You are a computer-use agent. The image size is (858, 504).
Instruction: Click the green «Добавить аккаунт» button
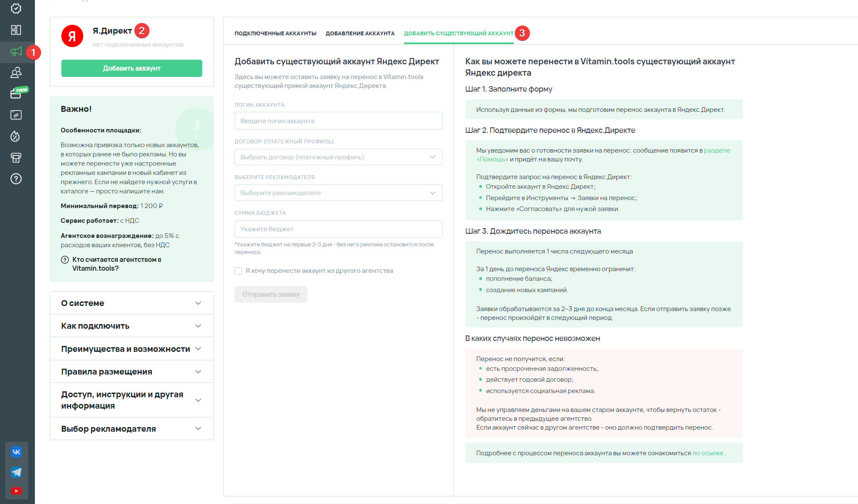pyautogui.click(x=132, y=68)
